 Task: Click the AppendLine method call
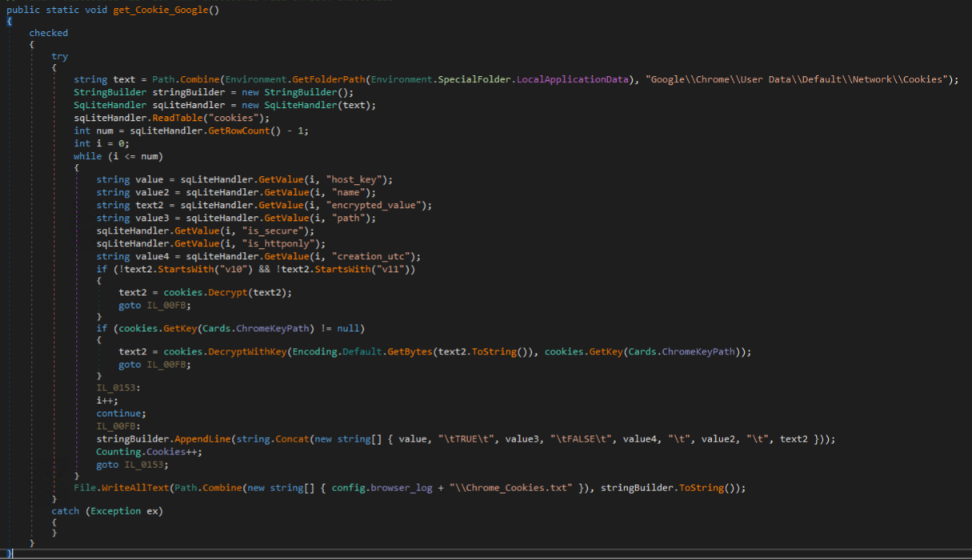click(203, 439)
